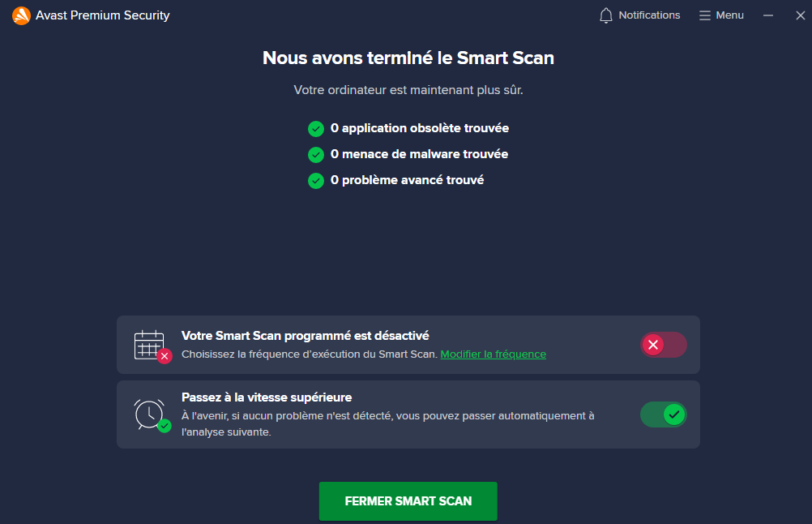The image size is (812, 524).
Task: Close the Avast Premium Security window
Action: coord(800,15)
